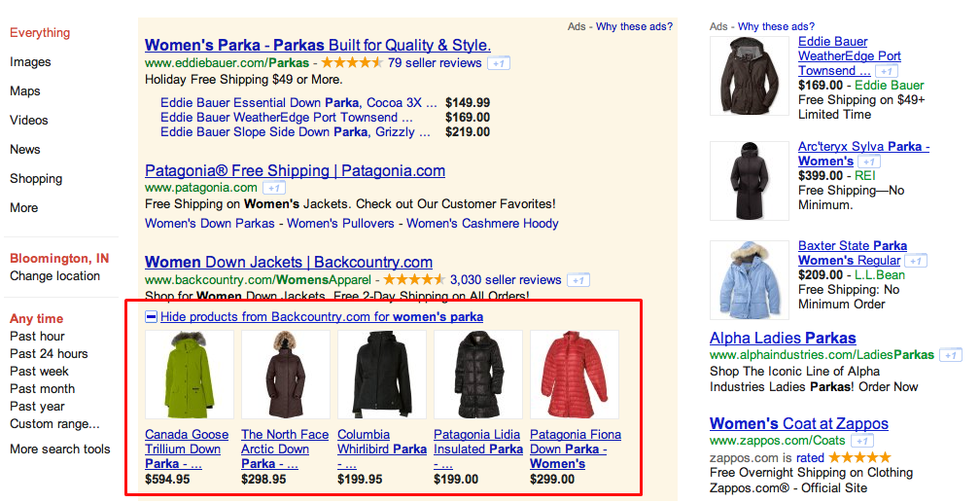
Task: Collapse Backcountry products with the minus icon
Action: tap(151, 316)
